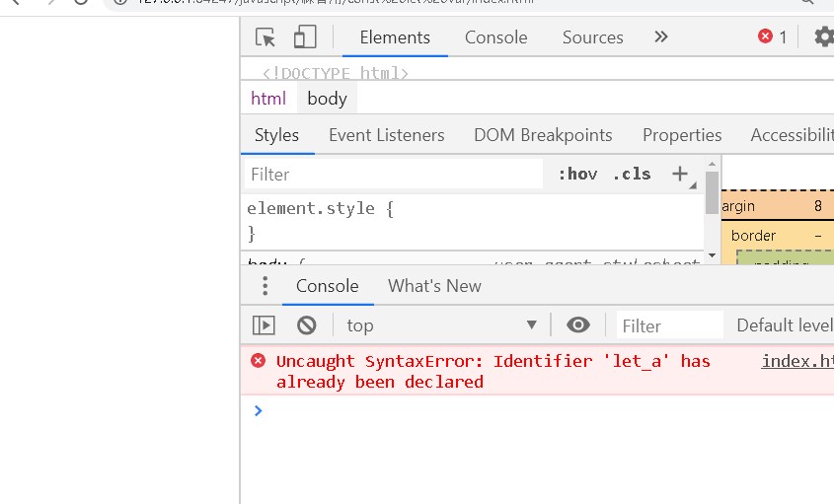Switch to the Sources tab
The width and height of the screenshot is (834, 504).
pos(592,37)
